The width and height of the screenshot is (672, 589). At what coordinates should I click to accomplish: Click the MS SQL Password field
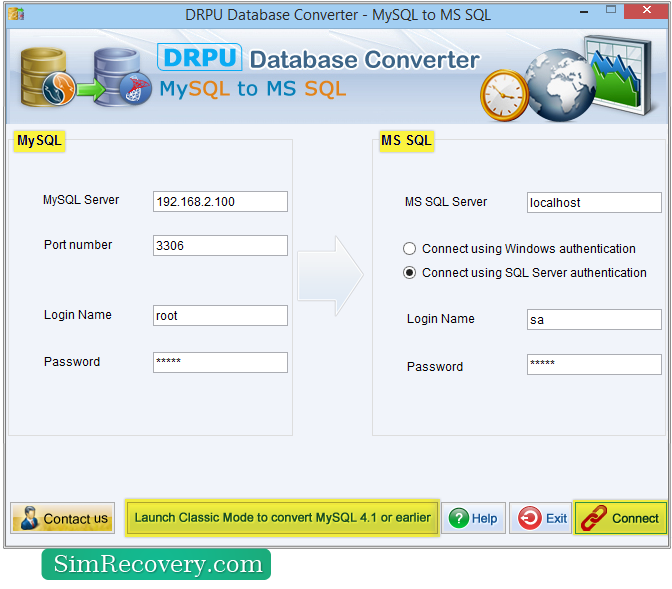pyautogui.click(x=594, y=364)
